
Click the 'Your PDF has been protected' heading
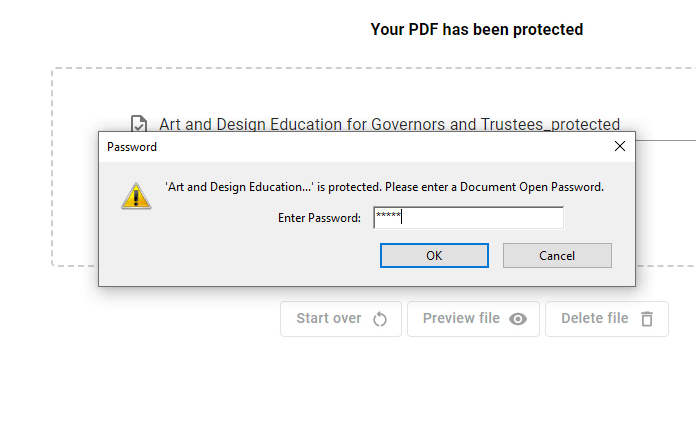(x=476, y=30)
